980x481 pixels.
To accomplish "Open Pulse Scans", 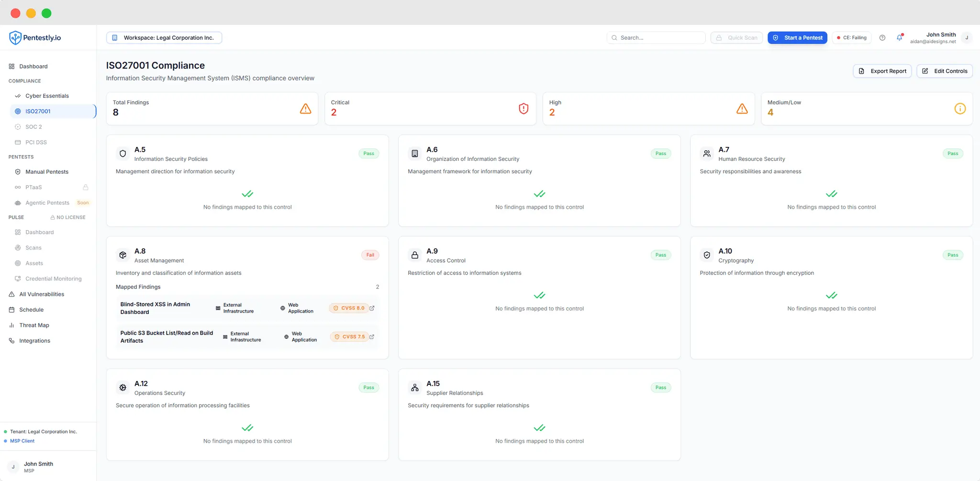I will click(33, 248).
